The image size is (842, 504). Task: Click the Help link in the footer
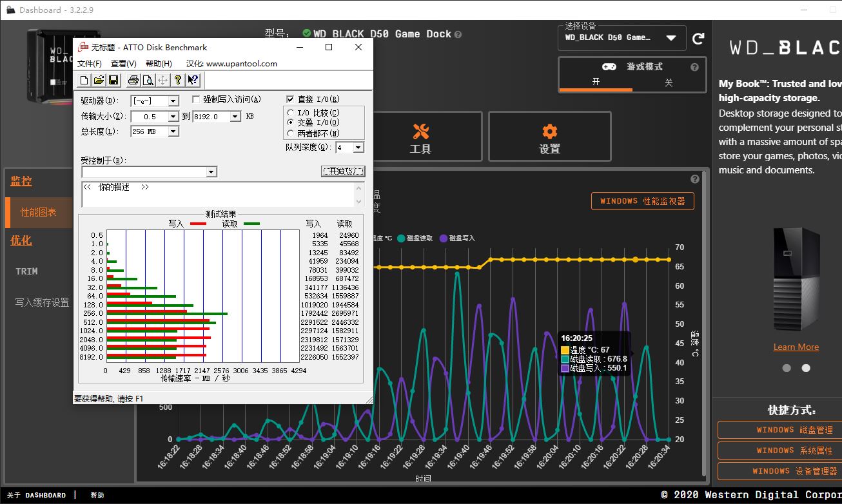coord(97,496)
